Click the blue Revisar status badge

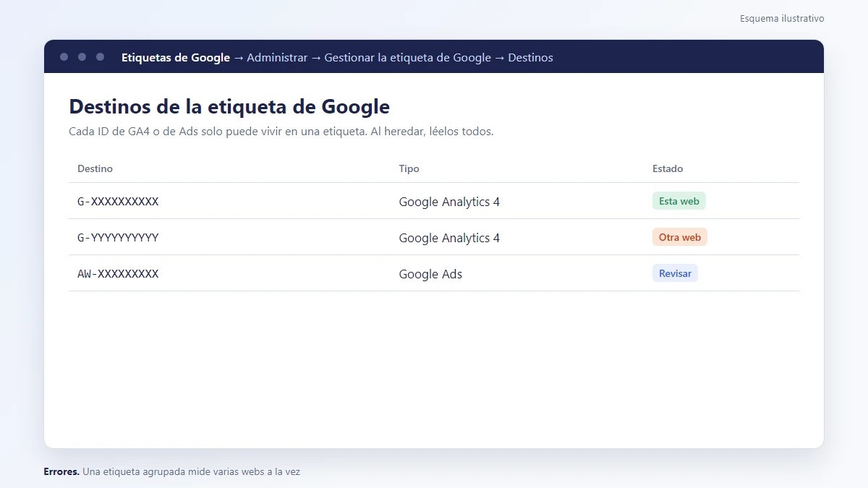[x=675, y=273]
